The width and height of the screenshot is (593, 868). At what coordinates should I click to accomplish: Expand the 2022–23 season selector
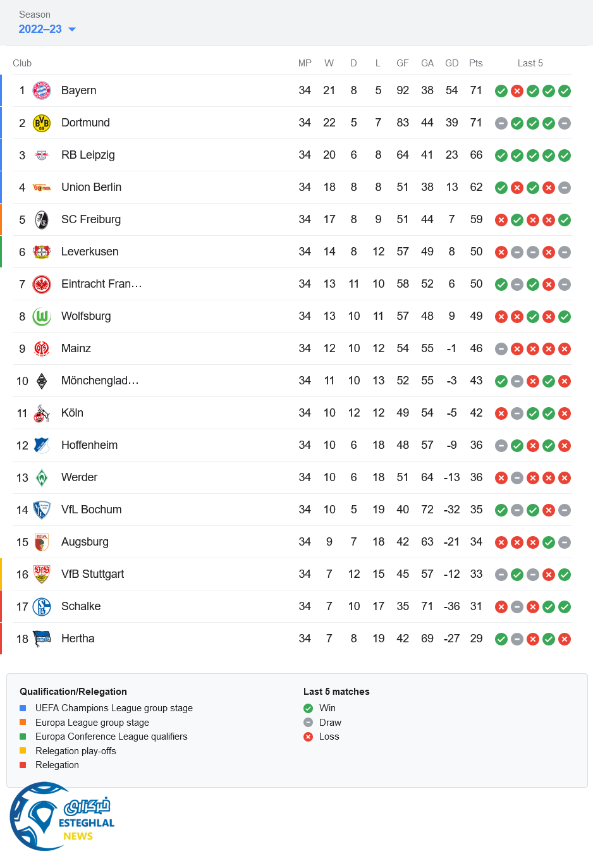pos(40,29)
